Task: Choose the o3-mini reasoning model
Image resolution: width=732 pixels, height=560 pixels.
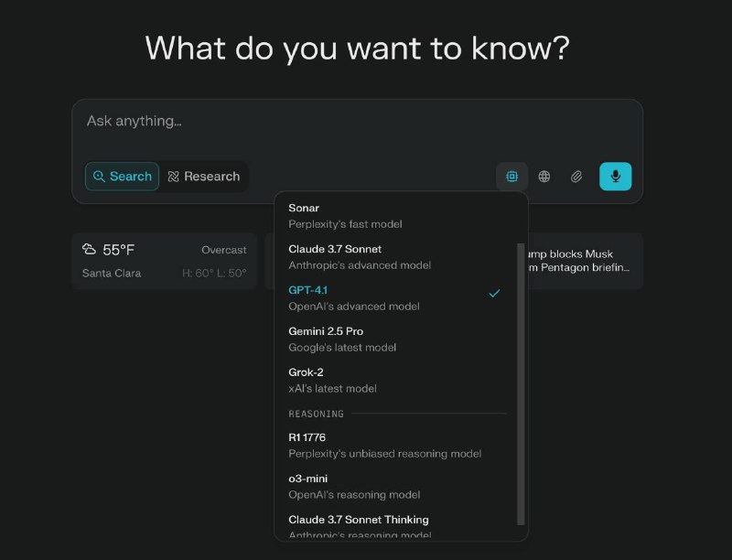Action: pos(397,486)
